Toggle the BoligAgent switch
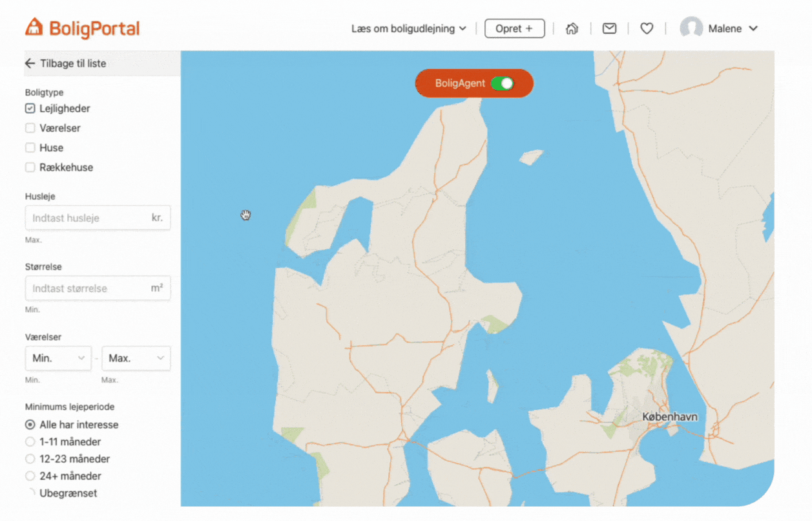Image resolution: width=812 pixels, height=521 pixels. coord(502,83)
